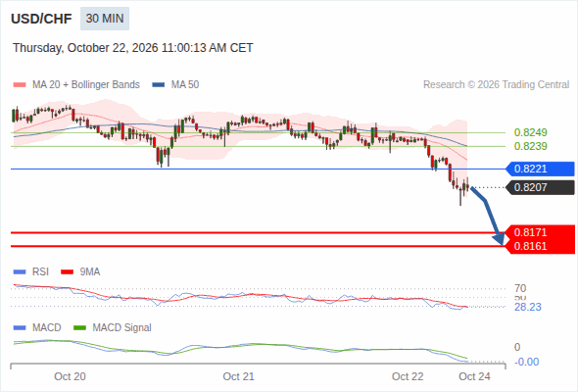Viewport: 578px width, 392px height.
Task: Click the pink MA 20 legend swatch
Action: 20,85
